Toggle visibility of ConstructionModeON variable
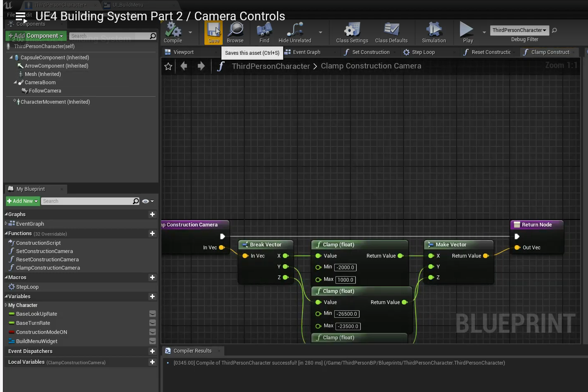 tap(153, 332)
